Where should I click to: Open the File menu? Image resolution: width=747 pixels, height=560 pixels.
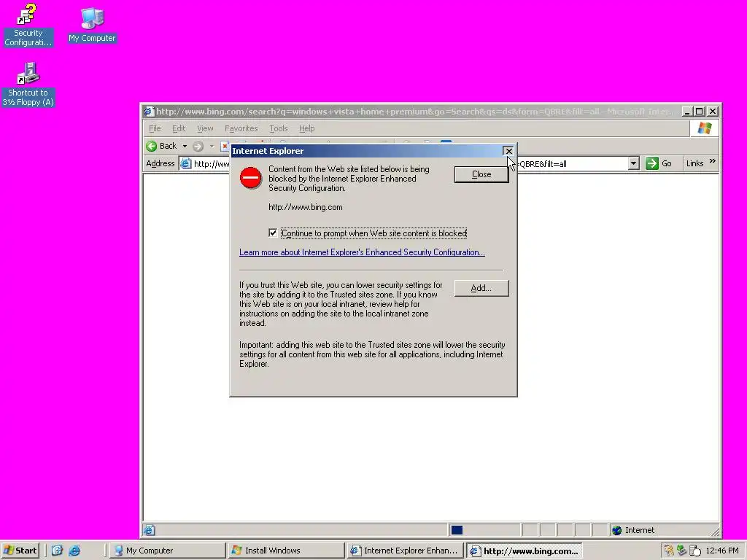click(155, 128)
